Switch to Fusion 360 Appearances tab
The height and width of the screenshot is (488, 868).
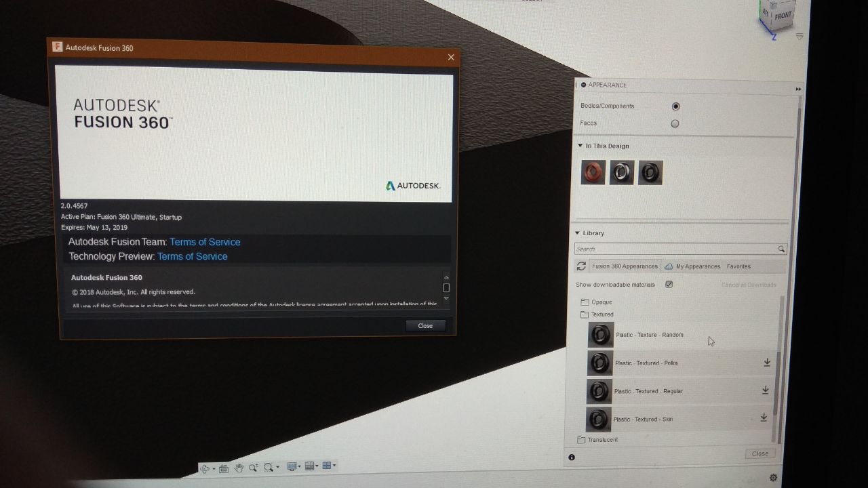pos(625,266)
